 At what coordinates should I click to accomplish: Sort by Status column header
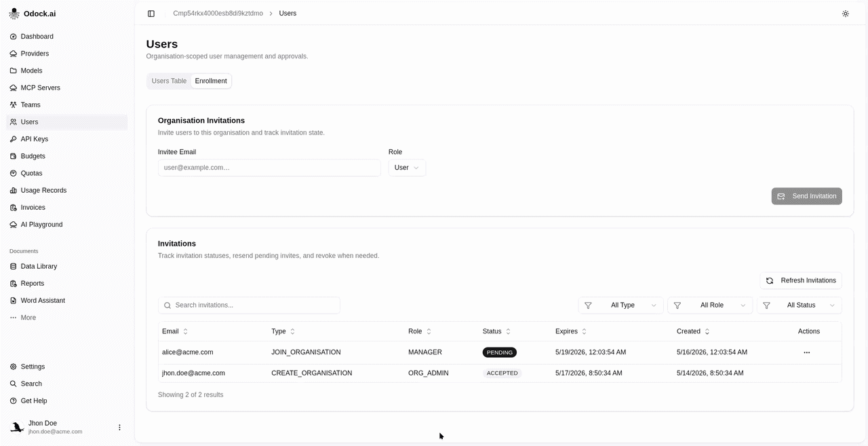click(x=497, y=331)
